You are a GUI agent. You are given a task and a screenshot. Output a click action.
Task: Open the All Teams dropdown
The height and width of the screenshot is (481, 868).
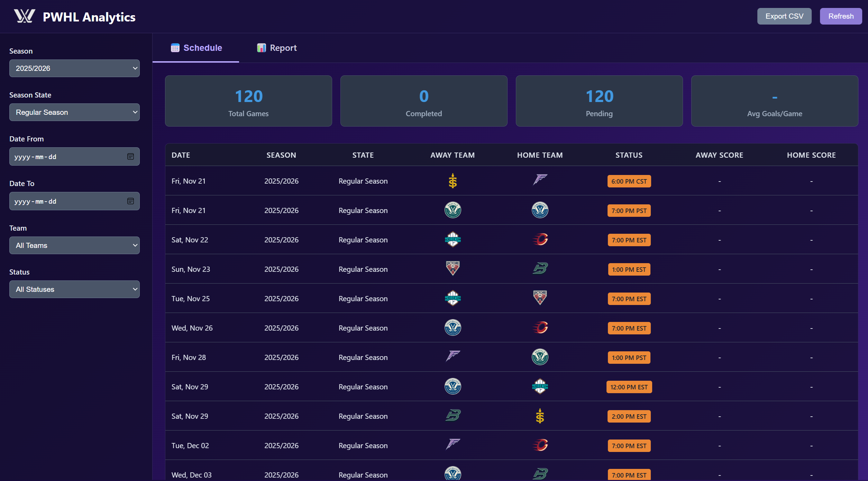point(74,246)
